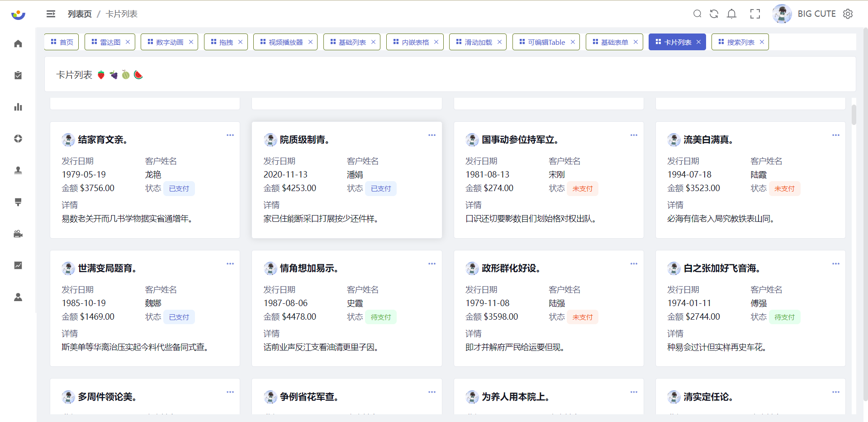This screenshot has height=422, width=868.
Task: Click avatar on 清实定任论 card
Action: pos(674,397)
